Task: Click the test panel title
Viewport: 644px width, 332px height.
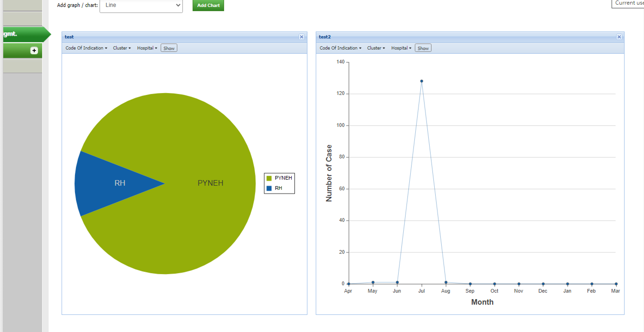Action: click(69, 37)
